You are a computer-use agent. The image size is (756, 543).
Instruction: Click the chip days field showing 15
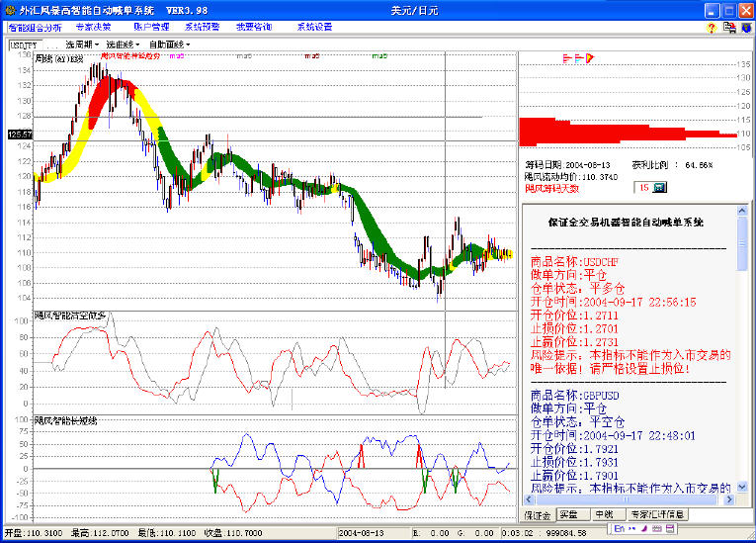click(643, 188)
